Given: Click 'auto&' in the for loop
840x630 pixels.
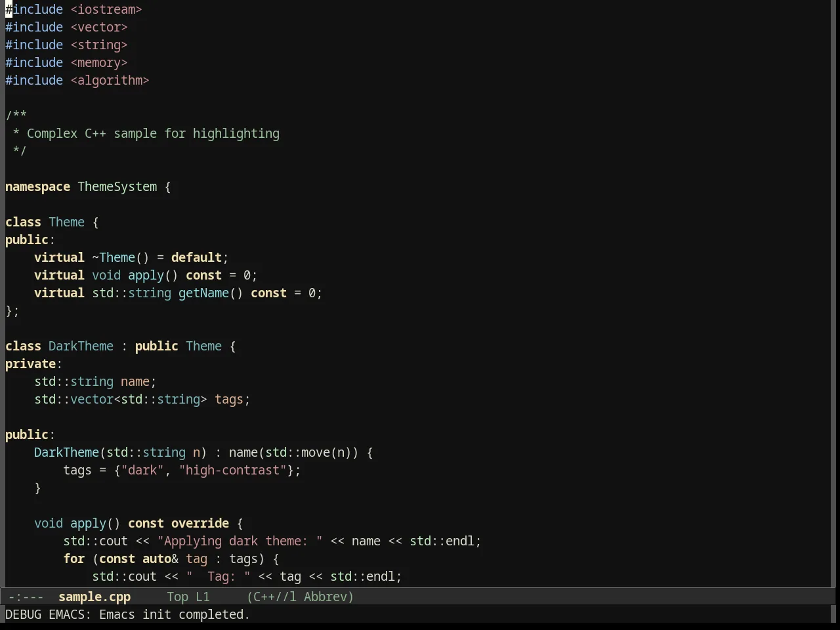Looking at the screenshot, I should 160,558.
